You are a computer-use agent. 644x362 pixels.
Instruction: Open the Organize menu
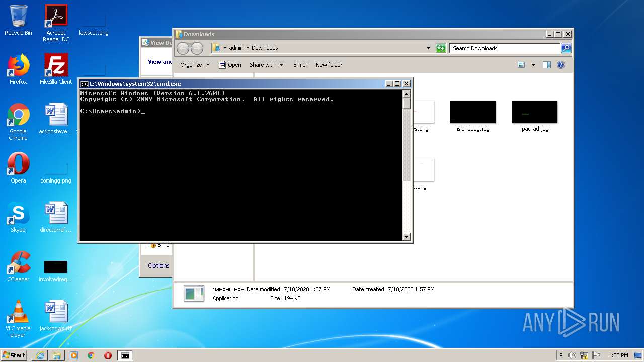[195, 65]
